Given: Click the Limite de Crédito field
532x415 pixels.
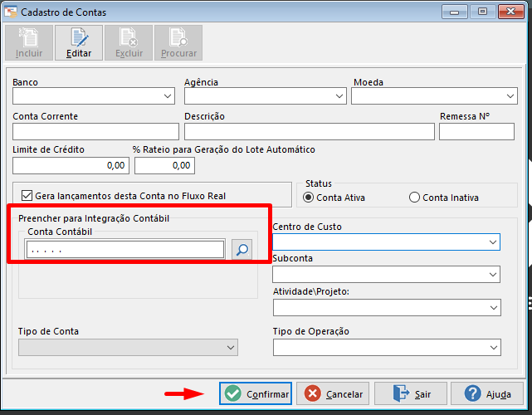Looking at the screenshot, I should tap(71, 166).
